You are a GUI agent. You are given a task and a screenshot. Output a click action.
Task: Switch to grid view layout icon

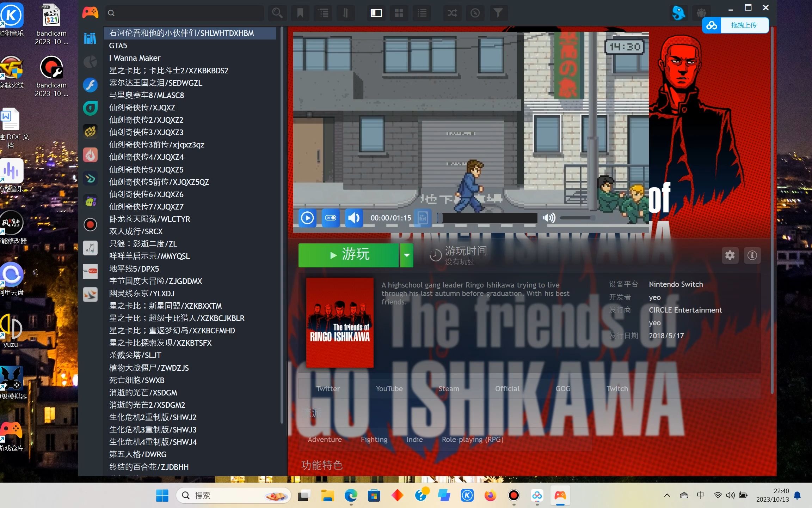click(x=399, y=13)
